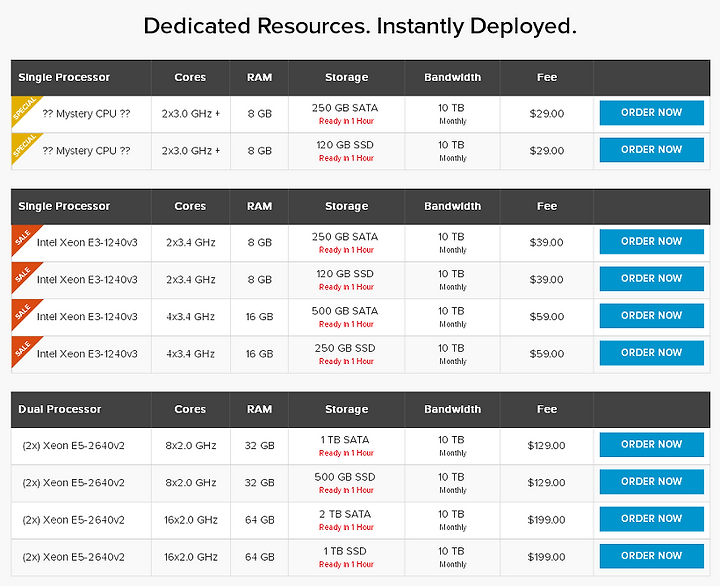
Task: Order the dual Xeon 1 TB SSD server
Action: coord(652,556)
